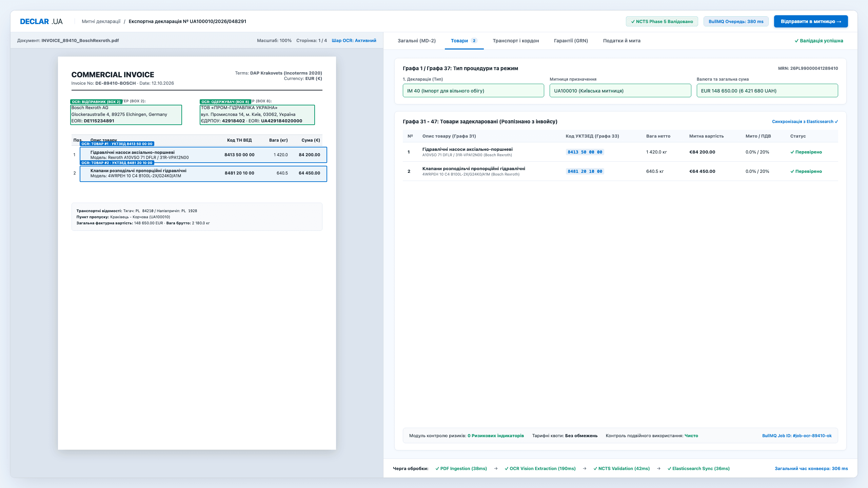Click BullMQ Очередь 380 ms badge
Viewport: 868px width, 488px height.
tap(736, 21)
